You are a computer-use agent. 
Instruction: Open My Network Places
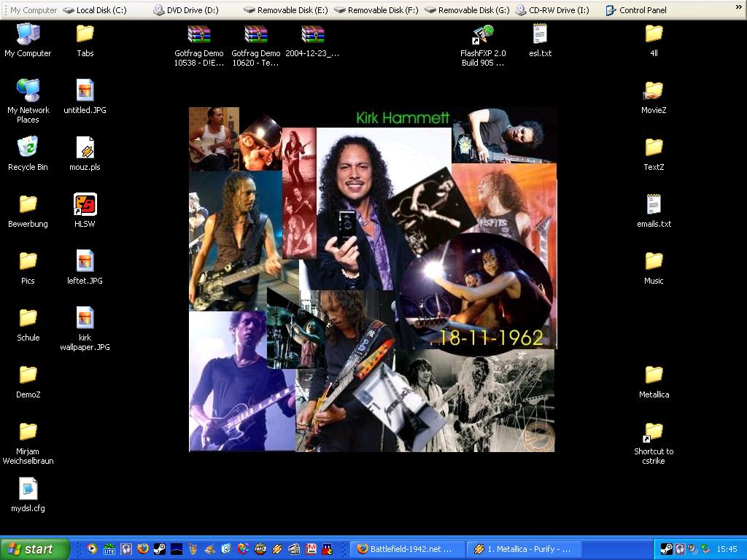(28, 101)
